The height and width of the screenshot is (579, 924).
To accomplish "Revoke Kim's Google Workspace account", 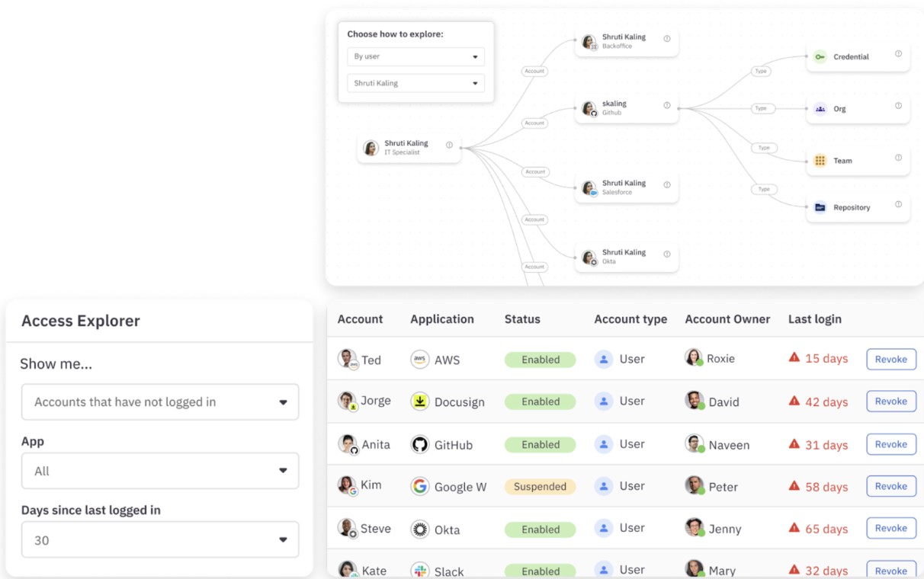I will point(890,486).
